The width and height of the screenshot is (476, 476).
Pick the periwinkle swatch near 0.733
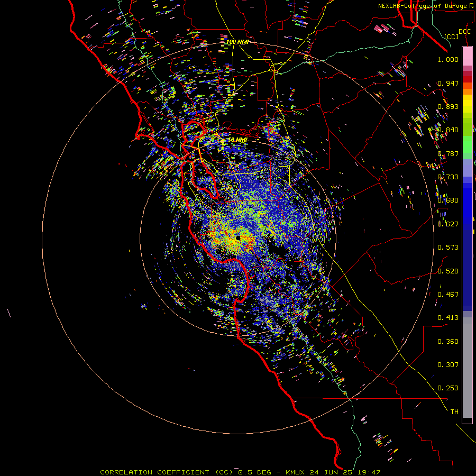(467, 168)
